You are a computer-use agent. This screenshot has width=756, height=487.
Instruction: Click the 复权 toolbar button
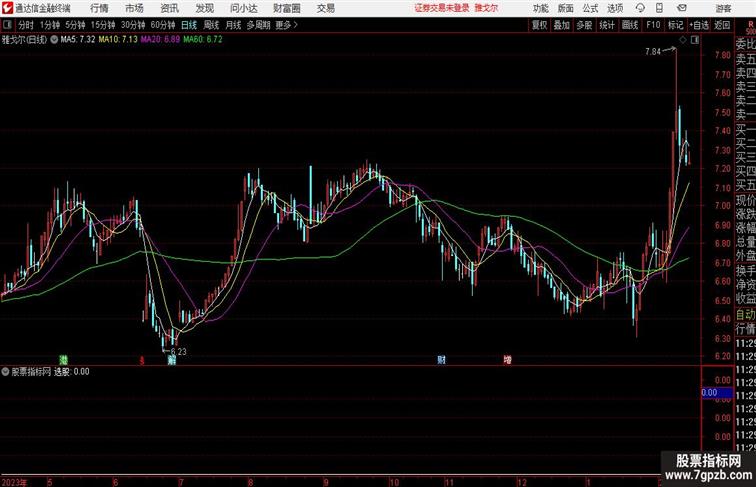539,25
